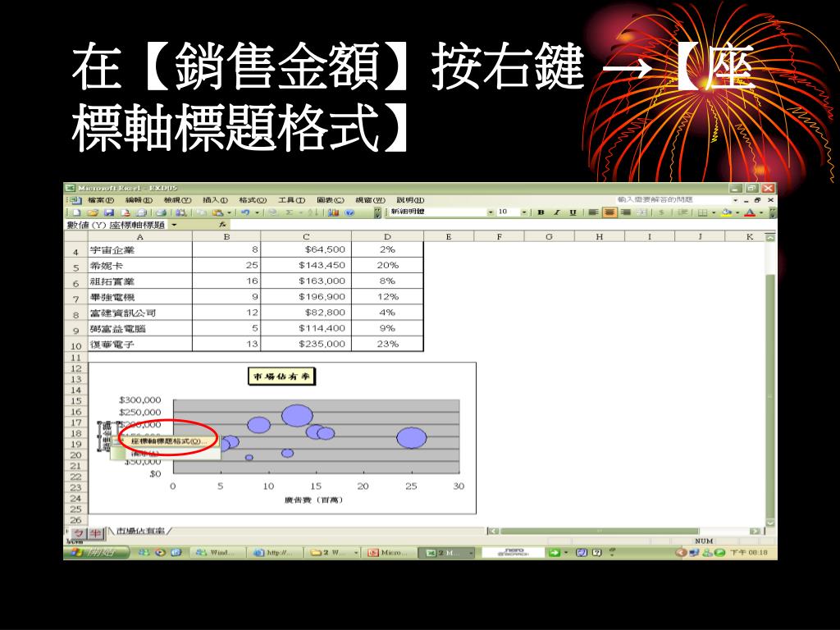Open the font size dropdown showing 10
This screenshot has height=630, width=840.
[524, 212]
